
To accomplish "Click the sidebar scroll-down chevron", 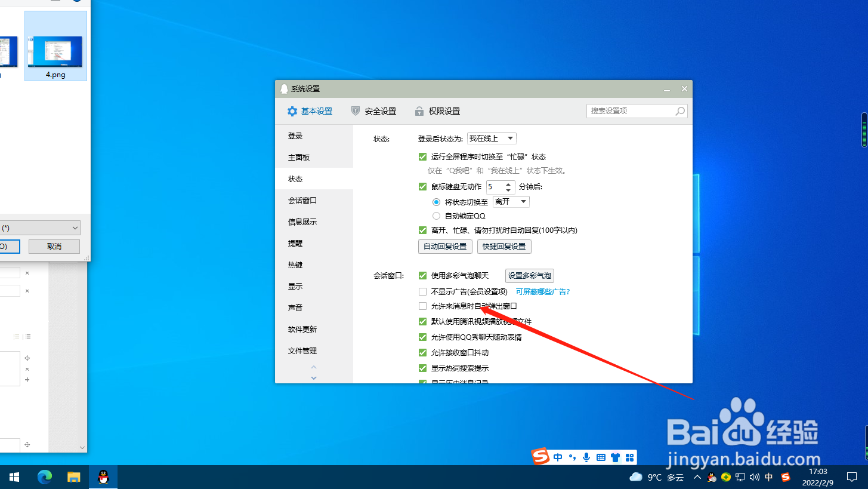I will (314, 377).
